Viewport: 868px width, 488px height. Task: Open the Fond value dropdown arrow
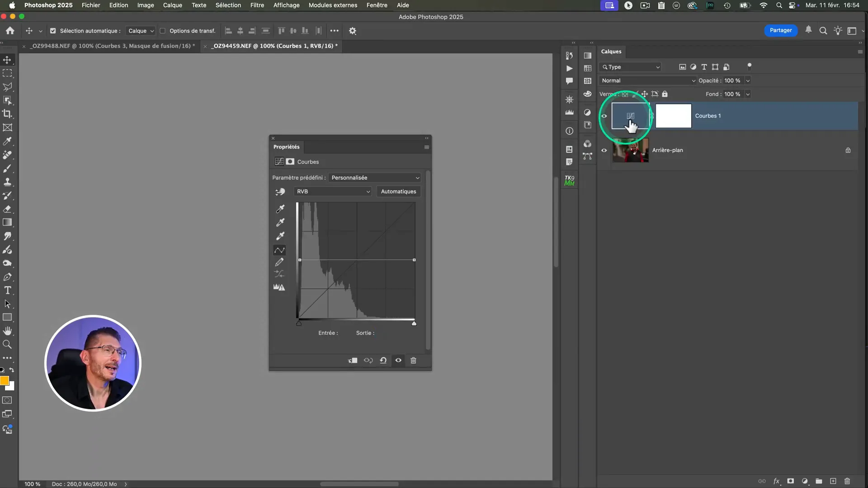[748, 94]
